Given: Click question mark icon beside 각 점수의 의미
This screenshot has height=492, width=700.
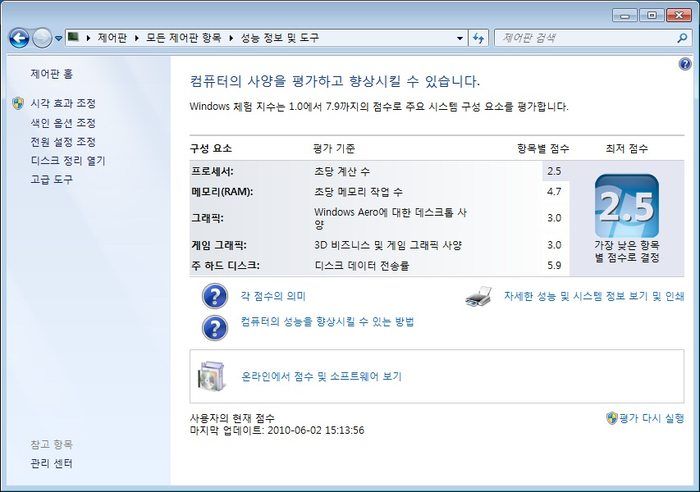Looking at the screenshot, I should tap(215, 296).
